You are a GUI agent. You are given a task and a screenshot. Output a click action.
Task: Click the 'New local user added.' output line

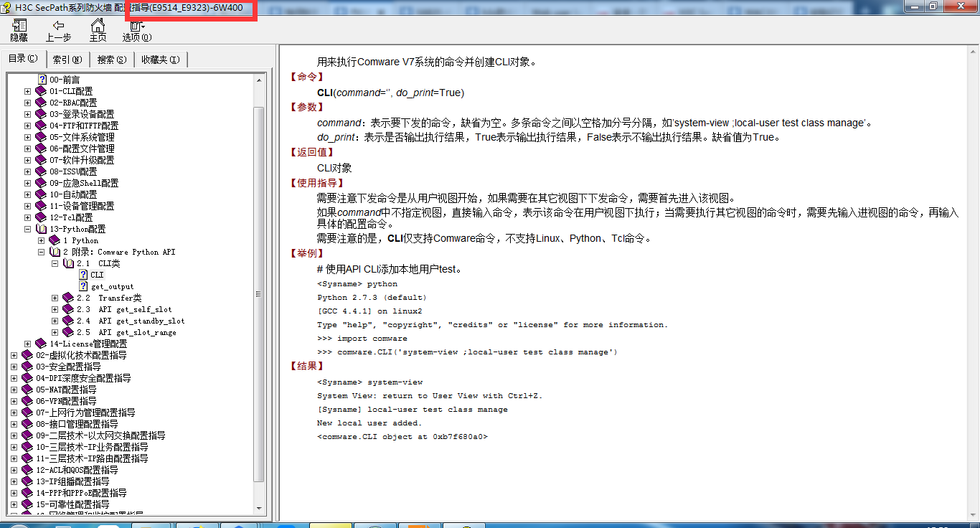tap(369, 423)
